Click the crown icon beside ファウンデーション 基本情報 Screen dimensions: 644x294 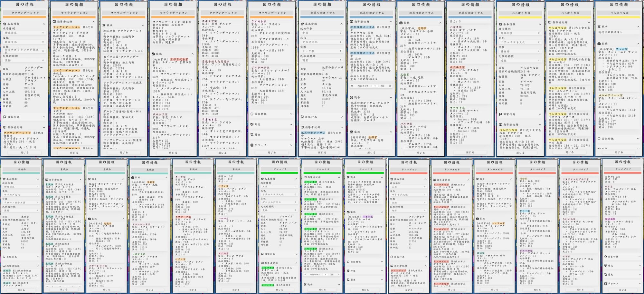click(x=5, y=24)
